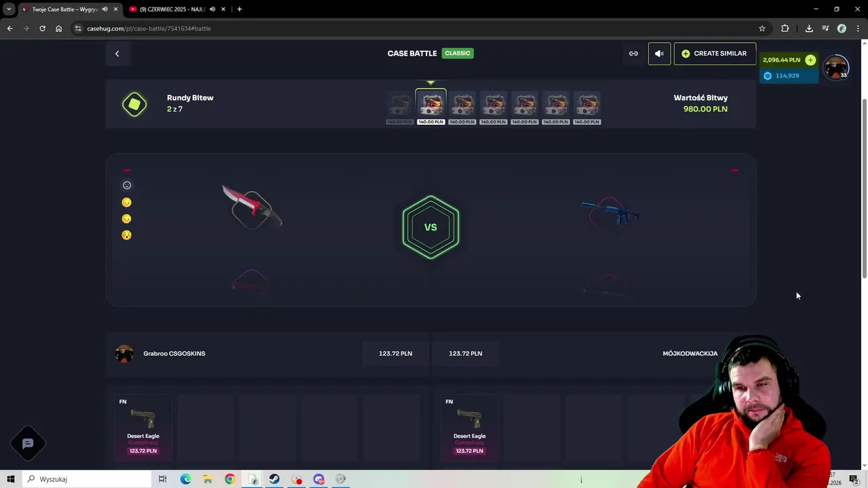Bookmark this page with the star
Image resolution: width=868 pixels, height=488 pixels.
(762, 28)
